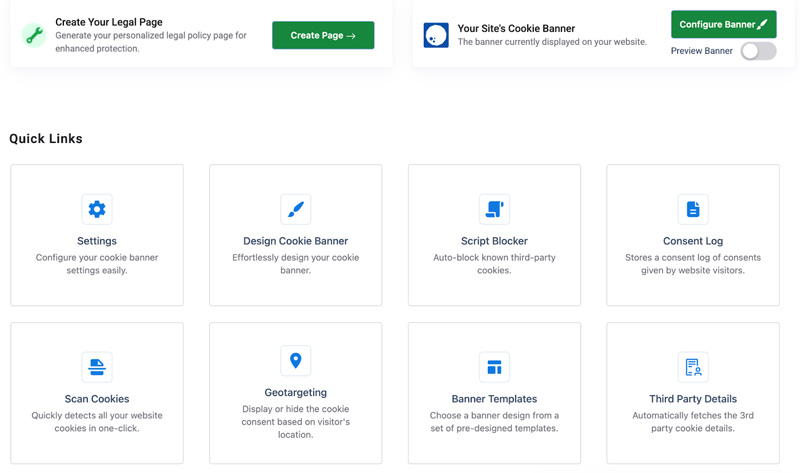Click the Create Page button

pyautogui.click(x=323, y=35)
